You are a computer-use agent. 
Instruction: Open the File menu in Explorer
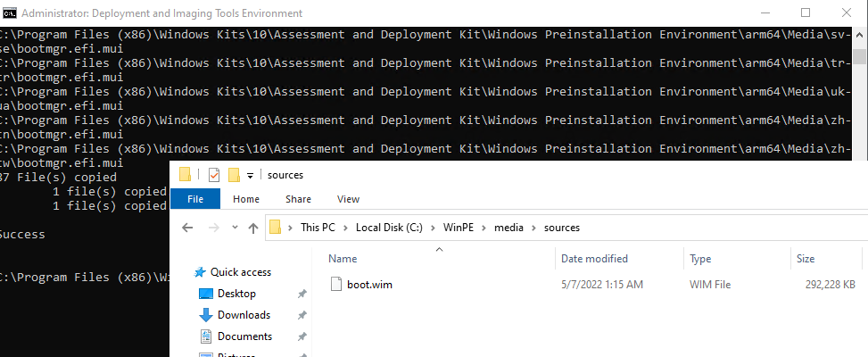195,199
